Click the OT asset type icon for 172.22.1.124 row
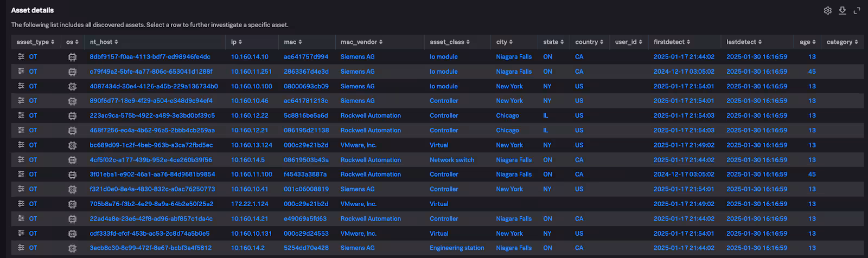The image size is (868, 258). pos(21,204)
